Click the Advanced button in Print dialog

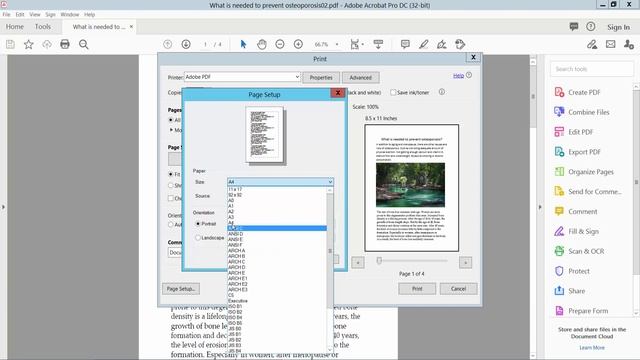(x=360, y=77)
